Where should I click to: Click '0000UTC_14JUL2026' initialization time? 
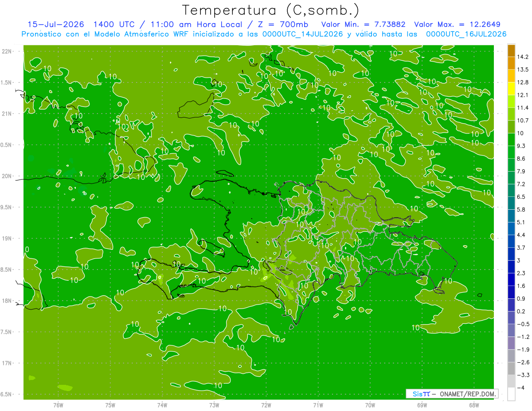[302, 34]
